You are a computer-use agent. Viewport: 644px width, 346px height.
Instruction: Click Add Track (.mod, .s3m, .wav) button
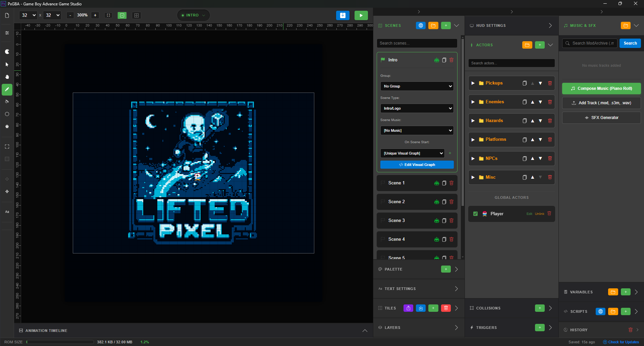click(x=601, y=103)
